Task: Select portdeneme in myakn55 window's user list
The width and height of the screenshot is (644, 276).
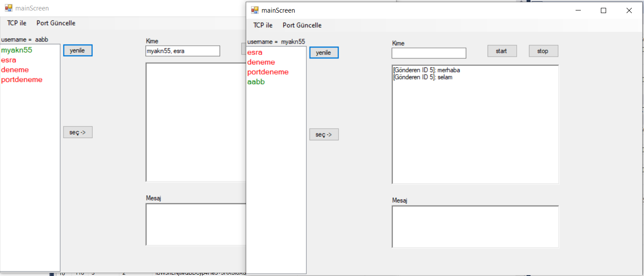Action: coord(268,72)
